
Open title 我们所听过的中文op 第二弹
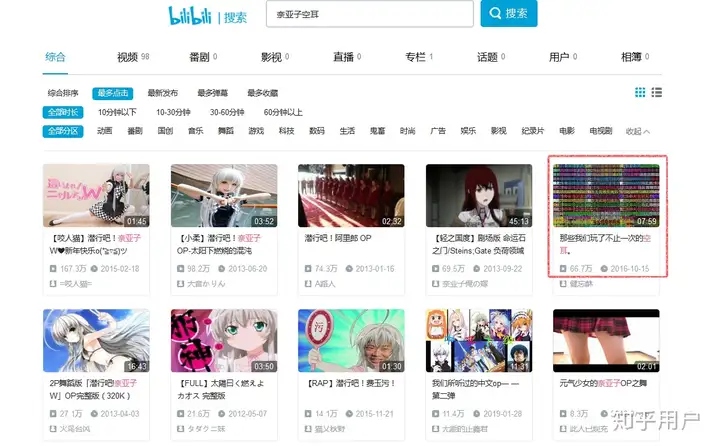[475, 390]
